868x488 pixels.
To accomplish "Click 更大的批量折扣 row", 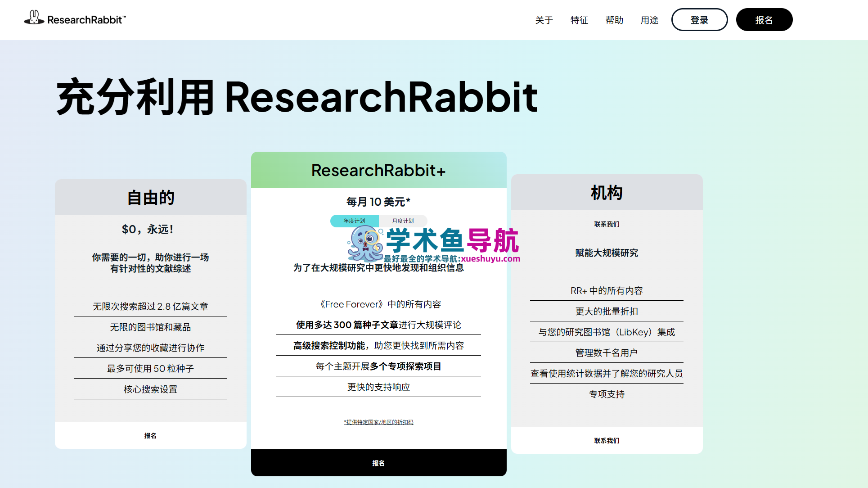I will pyautogui.click(x=607, y=311).
